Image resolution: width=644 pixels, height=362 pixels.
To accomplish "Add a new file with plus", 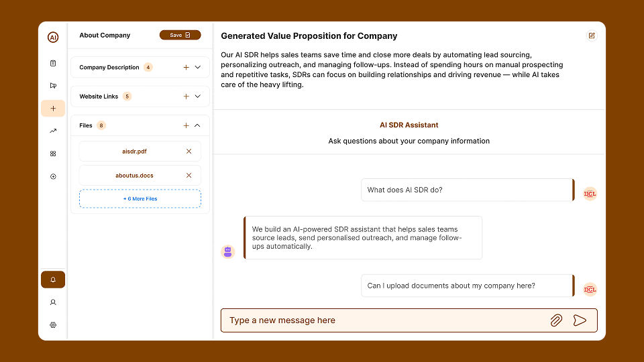I will tap(186, 125).
